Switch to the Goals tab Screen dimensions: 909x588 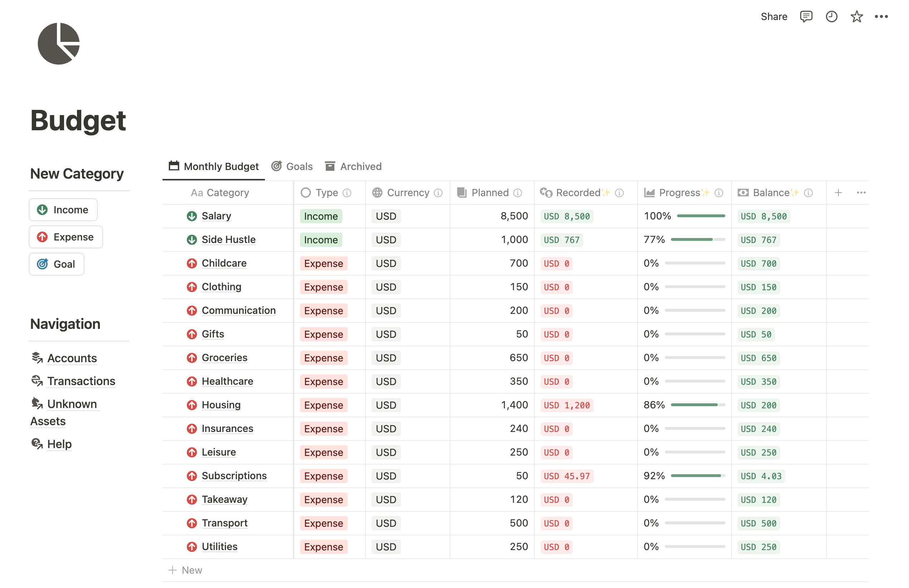(292, 166)
